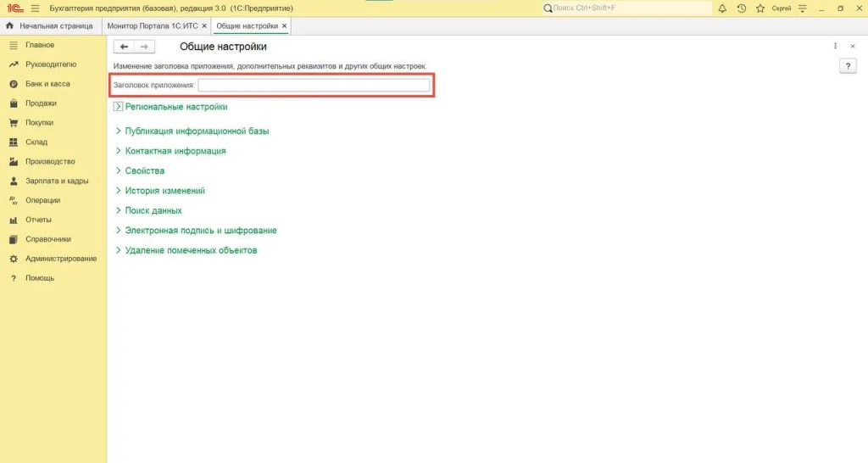The width and height of the screenshot is (868, 463).
Task: Click the Зарплата и кадры person icon
Action: pos(14,181)
